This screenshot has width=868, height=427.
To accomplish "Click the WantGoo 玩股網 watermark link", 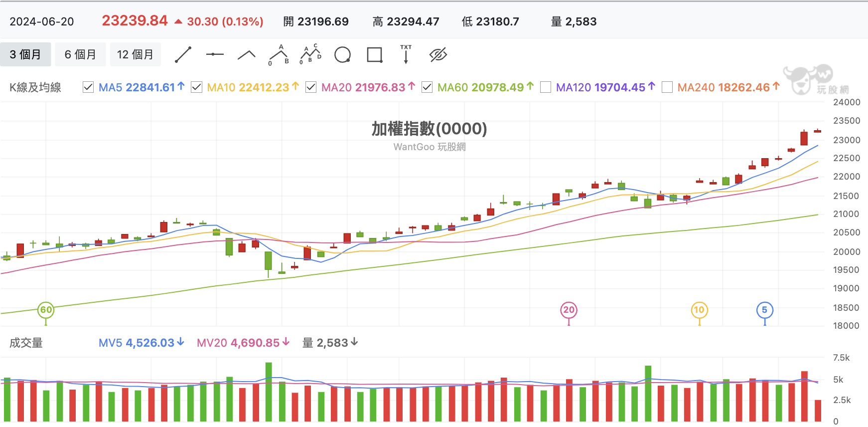I will [430, 147].
